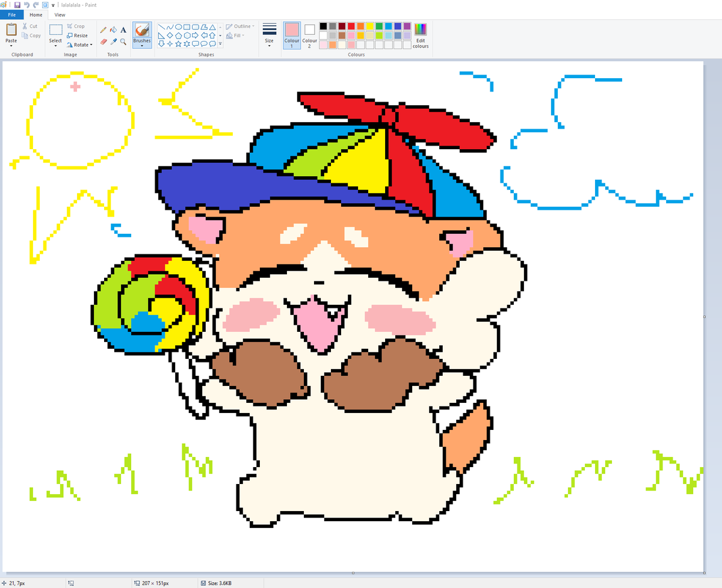Click the Crop button

coord(76,26)
